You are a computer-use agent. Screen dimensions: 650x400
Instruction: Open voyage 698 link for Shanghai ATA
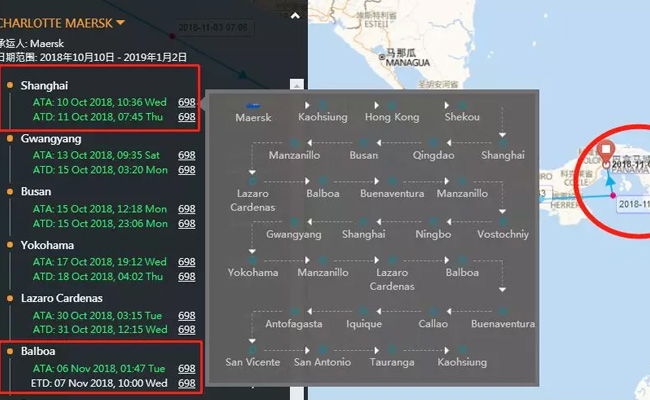coord(187,102)
